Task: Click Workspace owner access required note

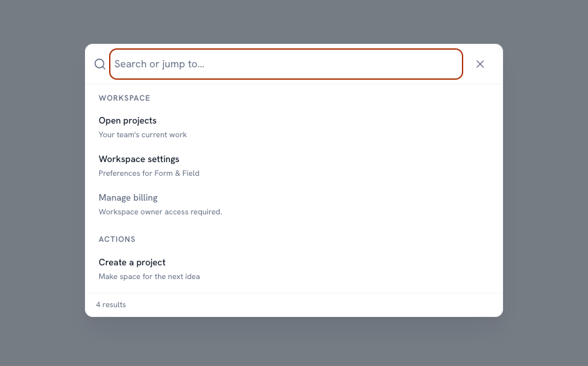Action: click(160, 212)
